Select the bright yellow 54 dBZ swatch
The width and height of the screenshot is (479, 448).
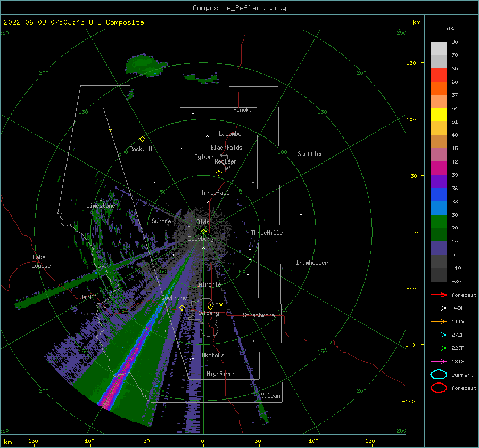click(439, 115)
